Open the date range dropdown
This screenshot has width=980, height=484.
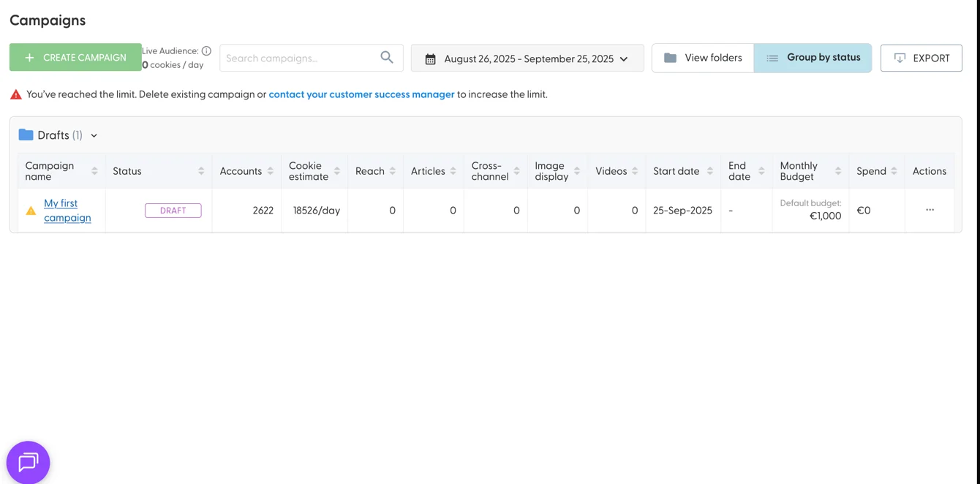(527, 58)
